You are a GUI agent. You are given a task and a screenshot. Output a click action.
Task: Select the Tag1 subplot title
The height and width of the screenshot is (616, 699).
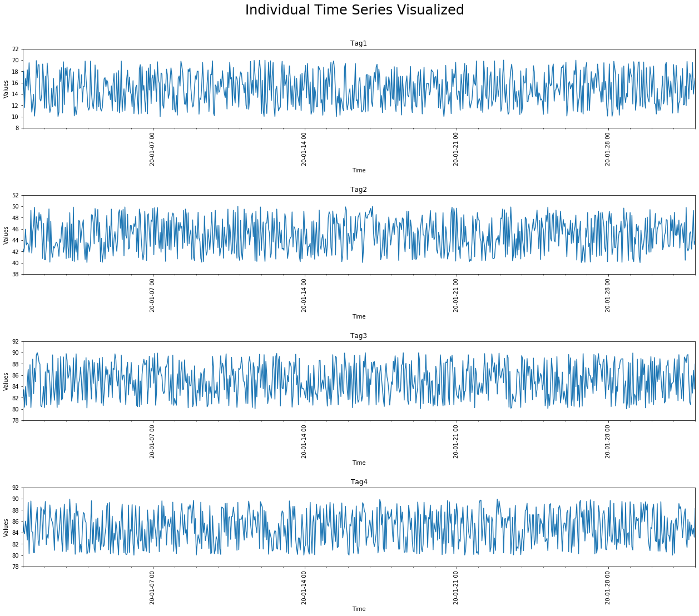(358, 42)
